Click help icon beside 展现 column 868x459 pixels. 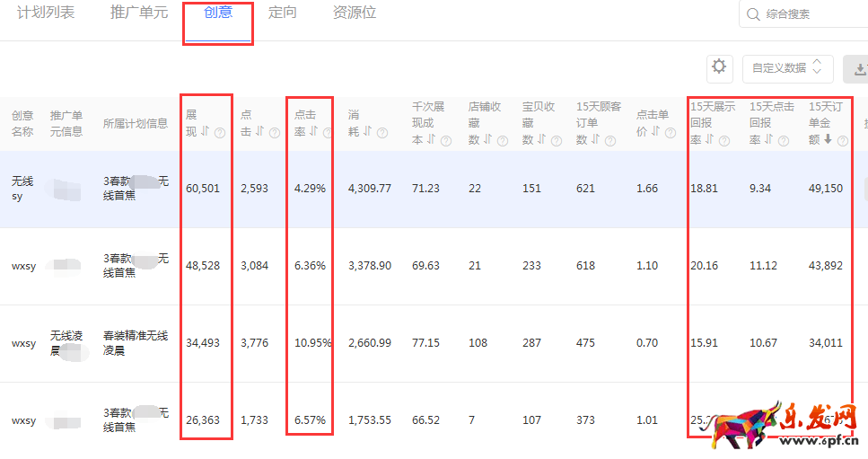click(x=219, y=132)
